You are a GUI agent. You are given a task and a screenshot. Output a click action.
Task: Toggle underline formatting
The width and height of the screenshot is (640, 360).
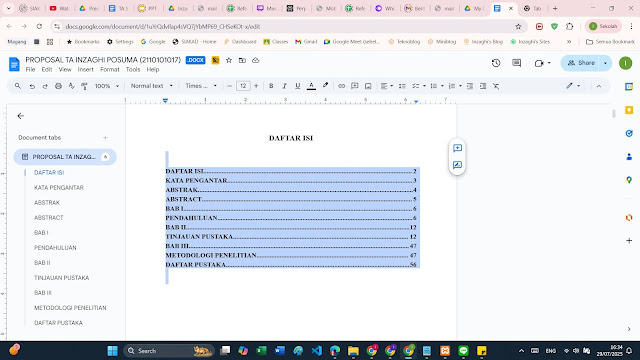[x=298, y=86]
